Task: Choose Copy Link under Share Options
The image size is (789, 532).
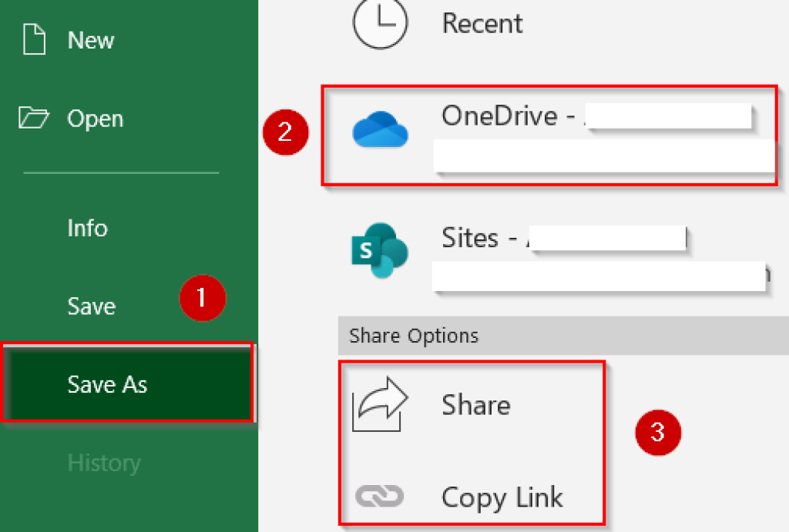Action: 502,497
